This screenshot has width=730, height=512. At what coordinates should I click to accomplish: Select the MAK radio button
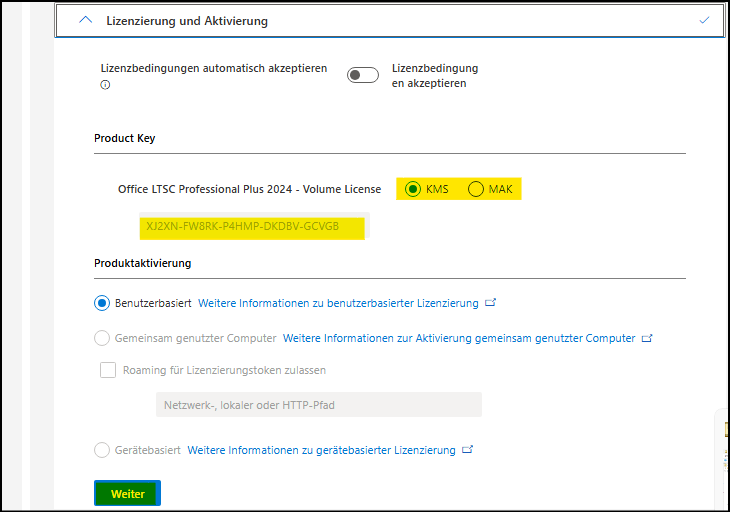click(x=475, y=189)
